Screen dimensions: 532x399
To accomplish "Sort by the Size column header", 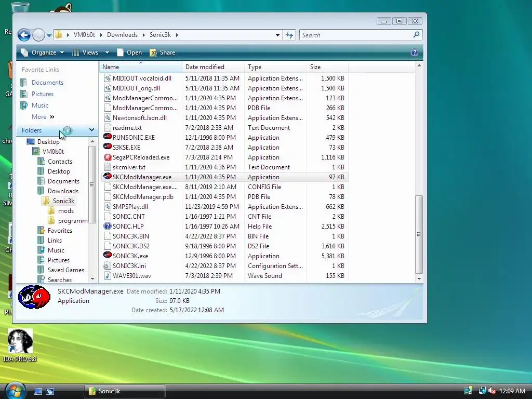I will 327,67.
